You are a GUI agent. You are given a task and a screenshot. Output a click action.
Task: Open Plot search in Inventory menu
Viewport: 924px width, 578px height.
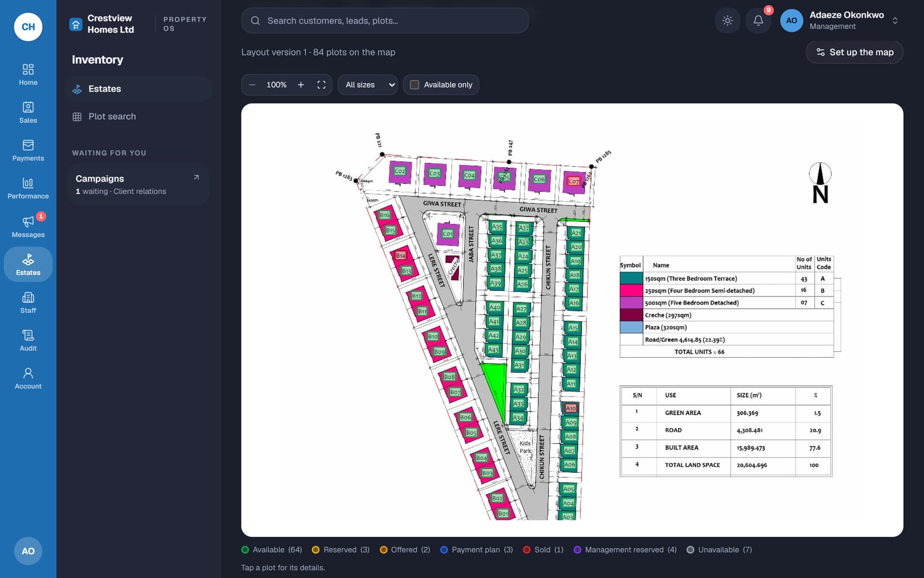(x=139, y=117)
